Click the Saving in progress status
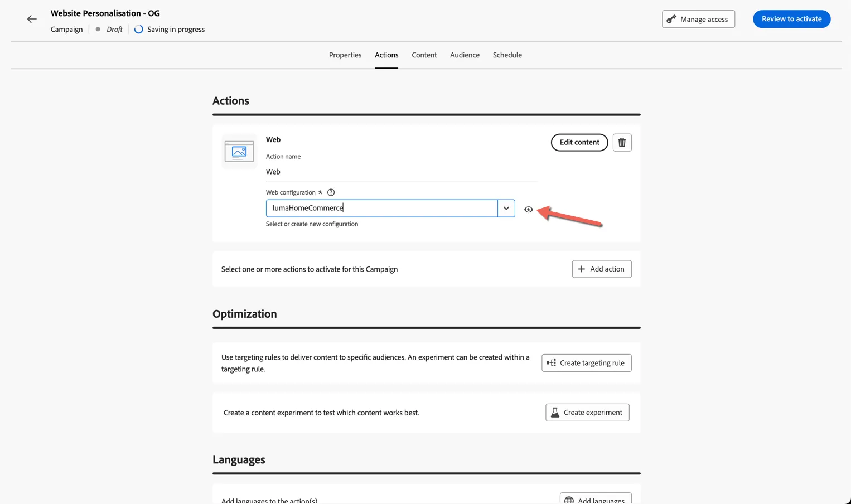Image resolution: width=851 pixels, height=504 pixels. [170, 29]
